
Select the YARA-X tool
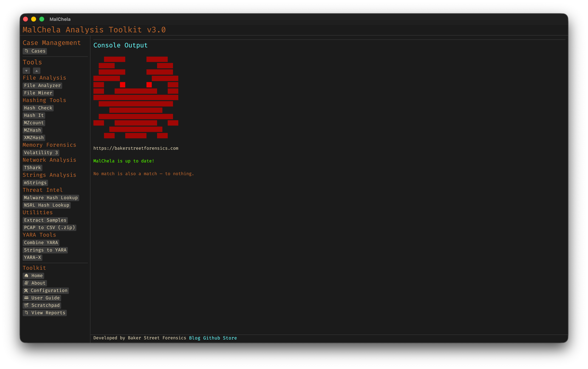coord(33,257)
